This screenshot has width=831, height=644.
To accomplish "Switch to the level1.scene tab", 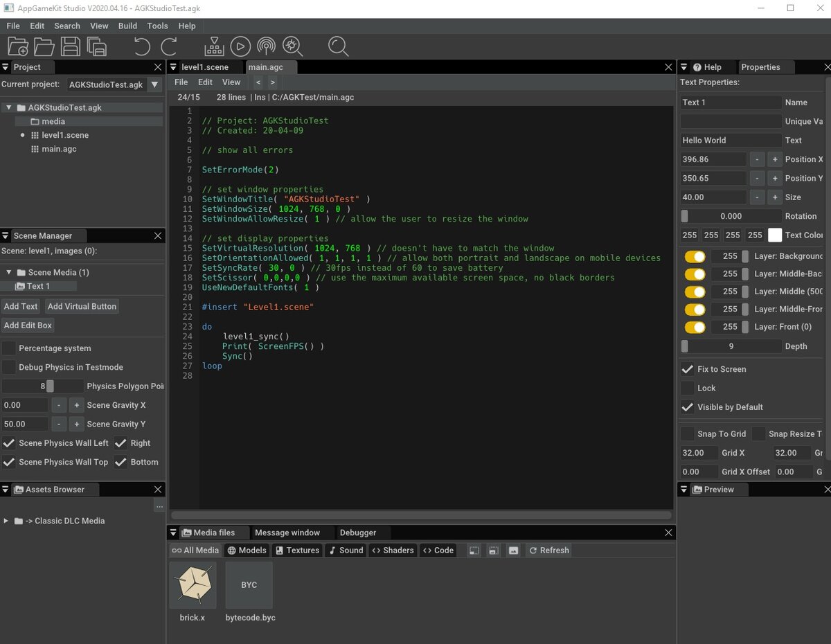I will (204, 67).
